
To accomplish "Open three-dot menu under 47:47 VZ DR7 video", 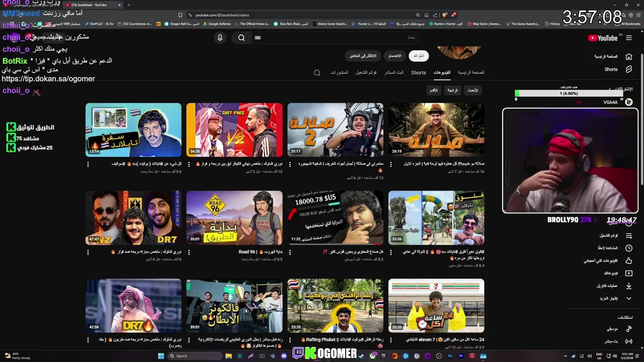I will click(88, 252).
